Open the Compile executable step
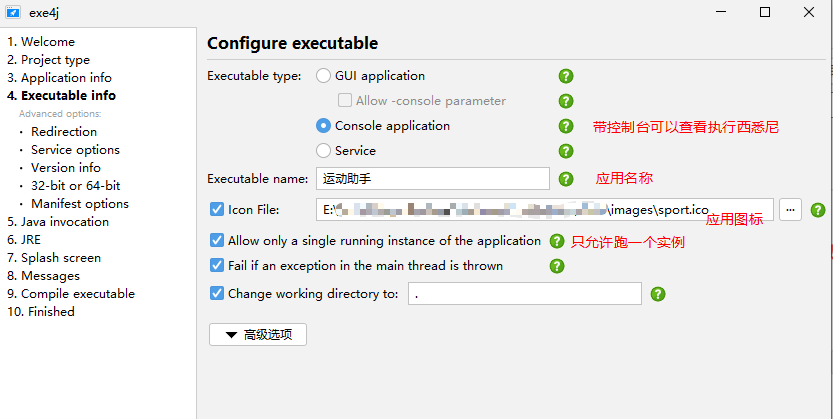The width and height of the screenshot is (833, 419). click(x=71, y=294)
